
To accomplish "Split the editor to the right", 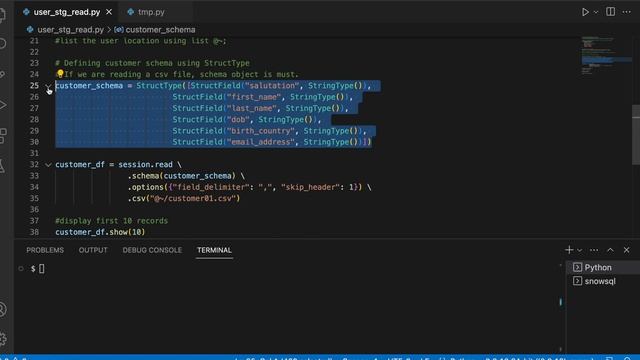I will (611, 12).
